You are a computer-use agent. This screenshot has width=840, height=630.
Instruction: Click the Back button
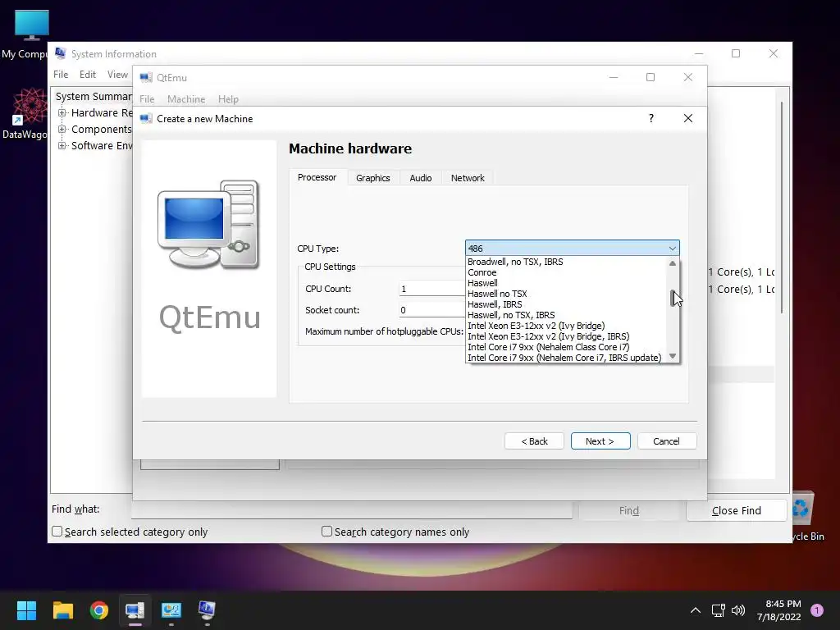[534, 441]
